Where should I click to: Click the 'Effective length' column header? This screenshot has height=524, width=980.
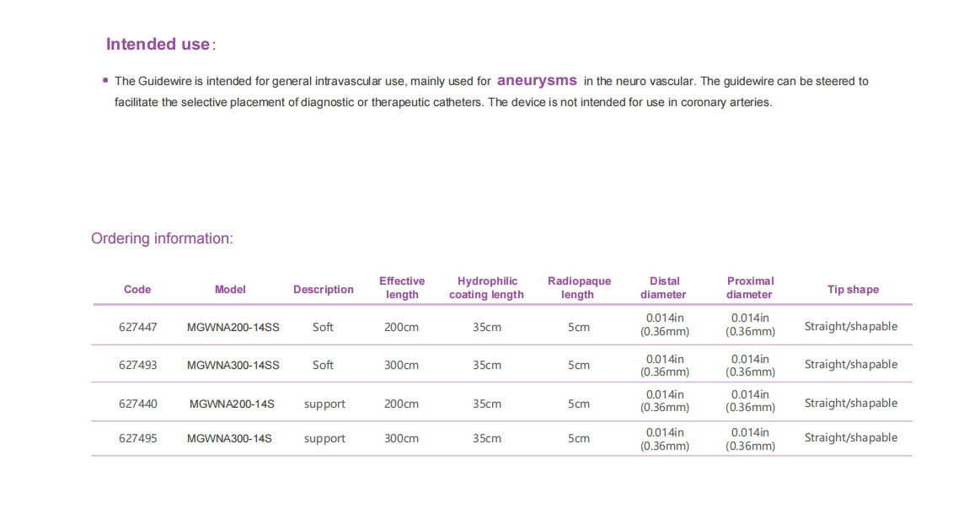402,288
